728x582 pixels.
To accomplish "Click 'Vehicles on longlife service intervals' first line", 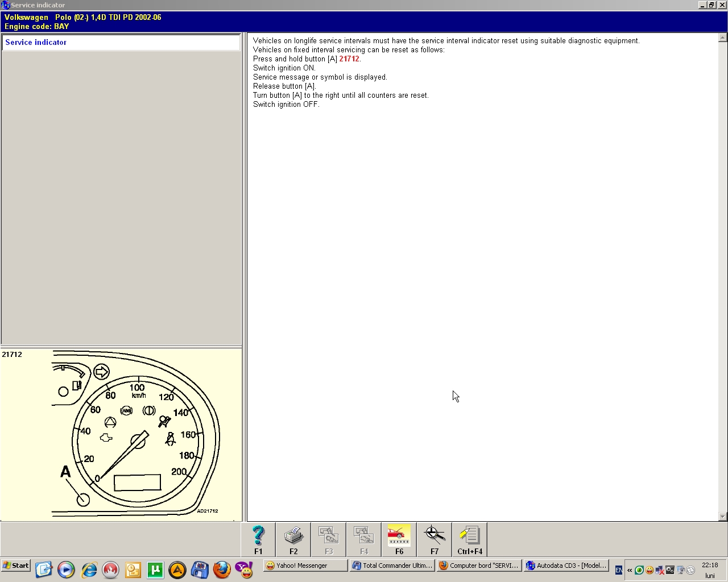I will (446, 41).
